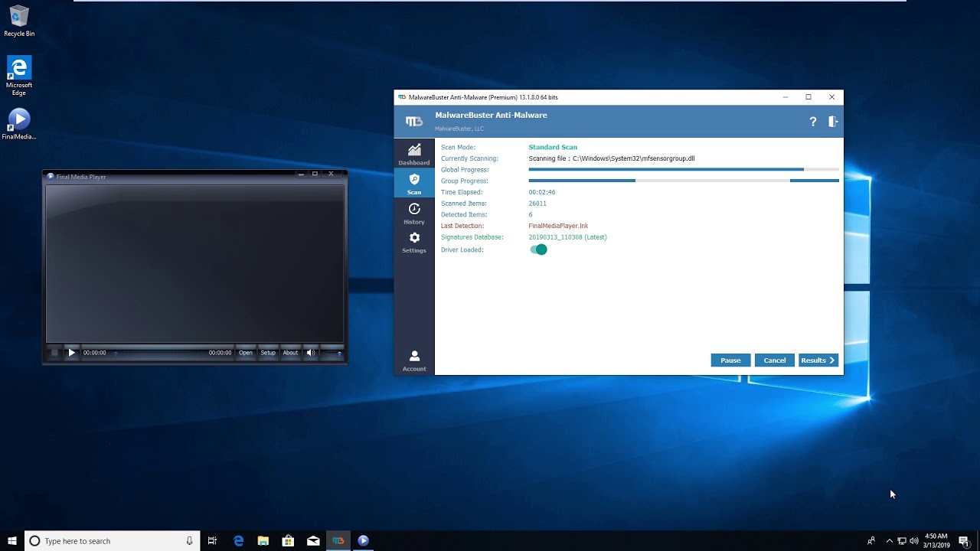
Task: Open Settings gear in MalwareBuster sidebar
Action: [x=414, y=243]
